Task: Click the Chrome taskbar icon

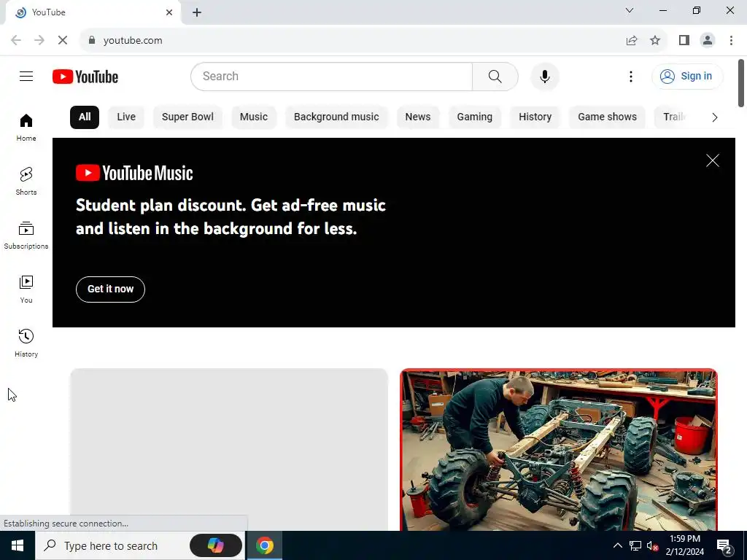Action: (264, 545)
